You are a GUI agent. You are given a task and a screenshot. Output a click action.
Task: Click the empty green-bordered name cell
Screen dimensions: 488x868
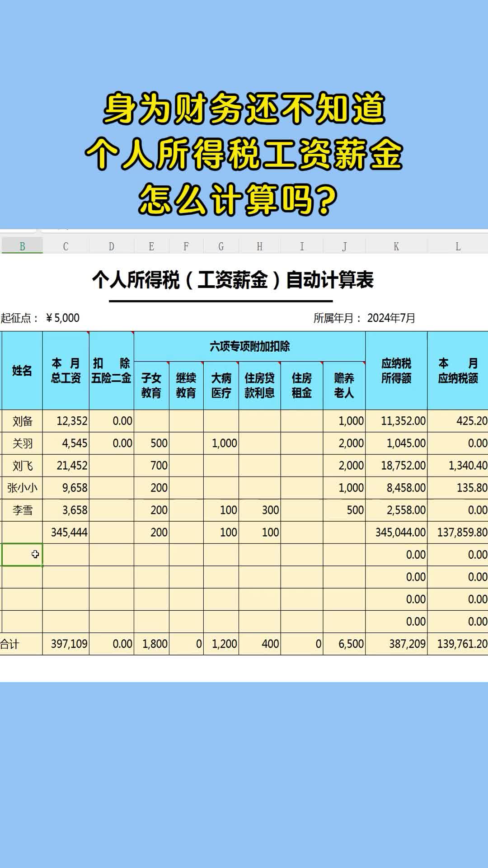pyautogui.click(x=22, y=555)
